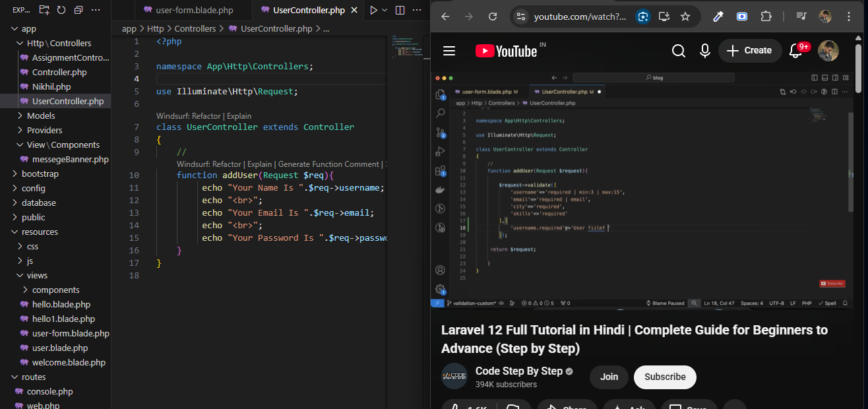Toggle split editor layout
868x409 pixels.
[400, 10]
